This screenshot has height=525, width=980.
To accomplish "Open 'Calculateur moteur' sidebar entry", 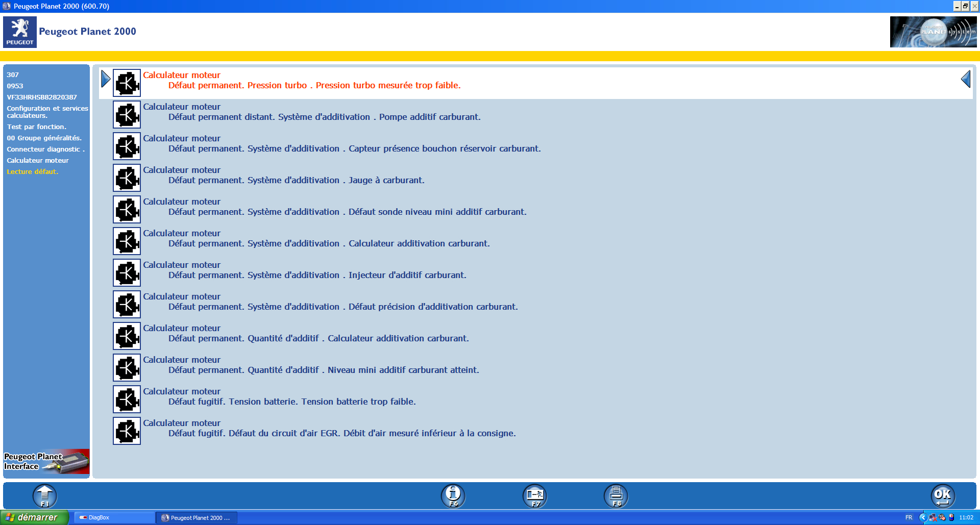I will click(38, 160).
